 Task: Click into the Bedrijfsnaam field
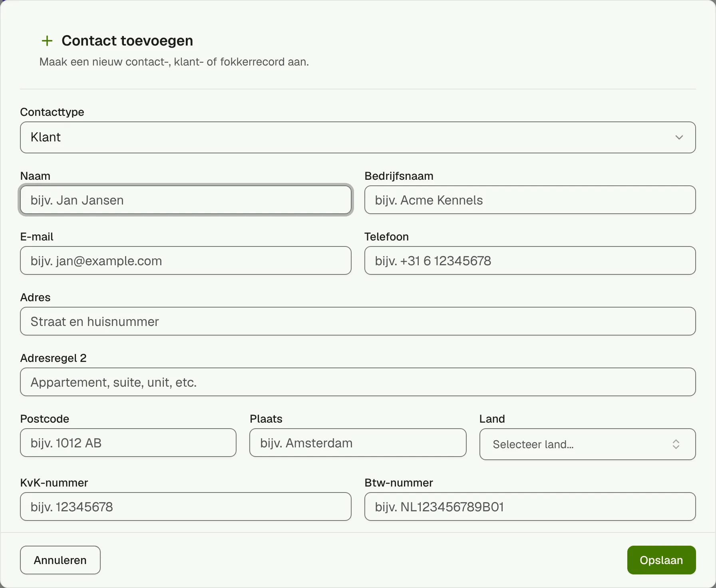coord(530,200)
